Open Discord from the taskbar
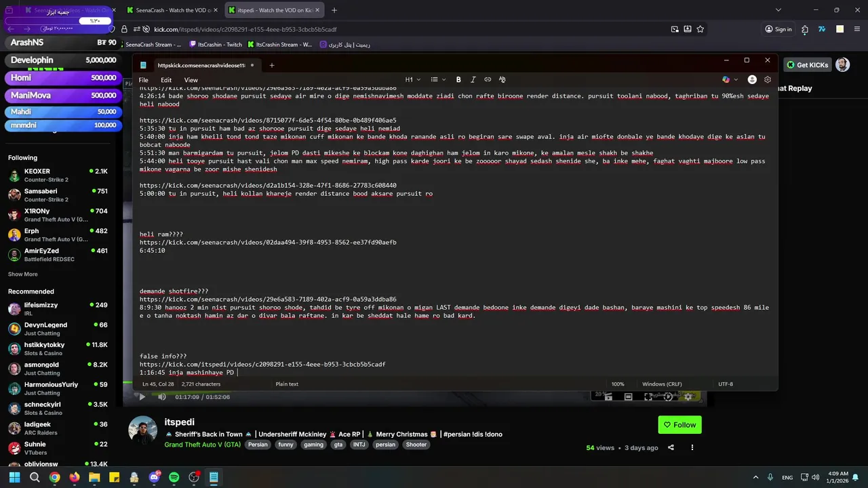Image resolution: width=868 pixels, height=488 pixels. (154, 477)
